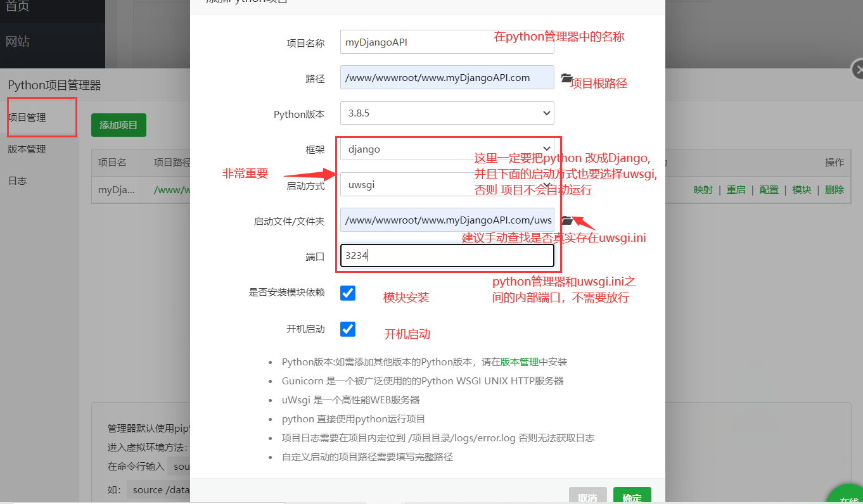Click 项目路径 column header
Screen dimensions: 863x504
click(x=172, y=162)
